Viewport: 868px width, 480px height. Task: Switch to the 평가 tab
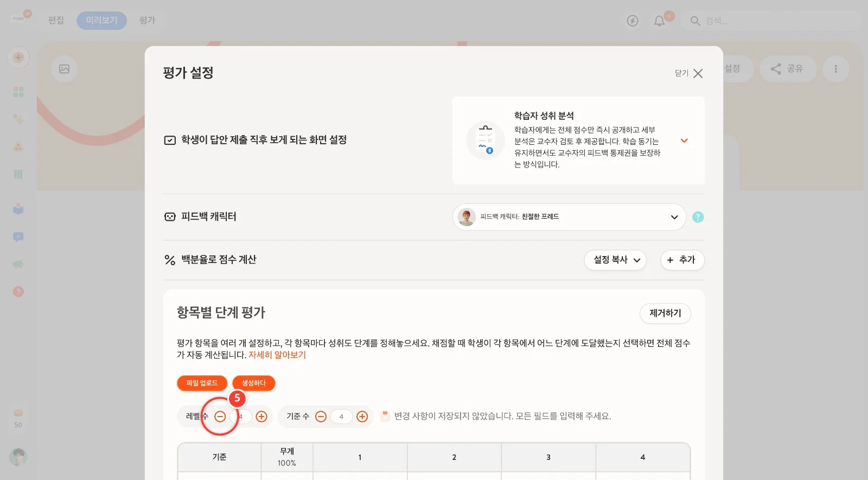pyautogui.click(x=147, y=20)
